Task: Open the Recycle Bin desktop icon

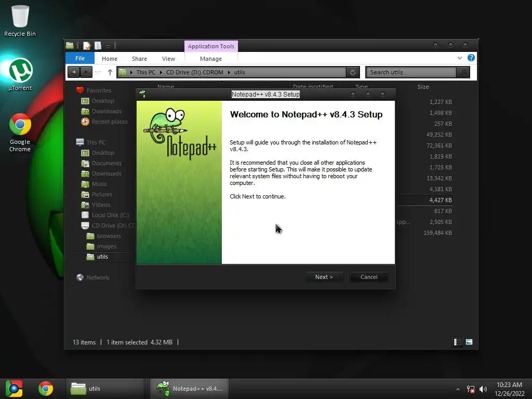Action: point(20,20)
